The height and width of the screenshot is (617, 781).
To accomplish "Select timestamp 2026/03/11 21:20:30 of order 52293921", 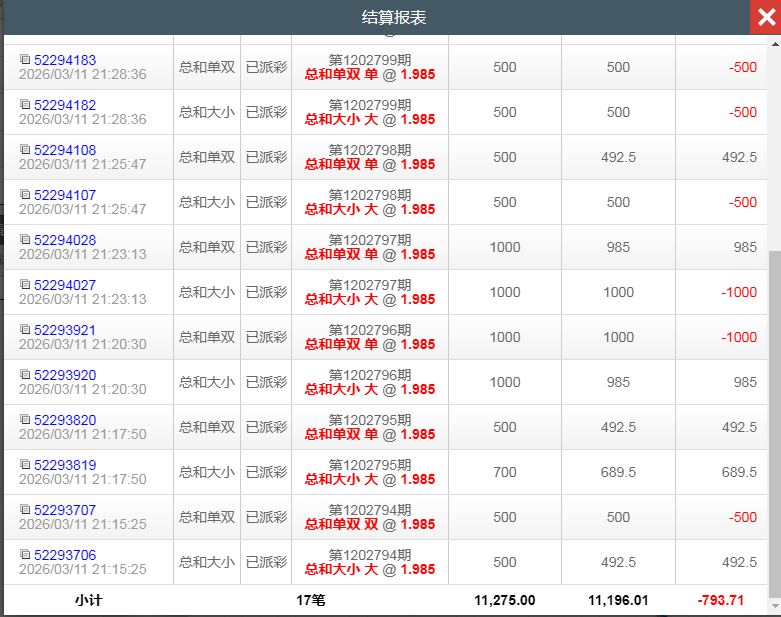I will (x=83, y=345).
